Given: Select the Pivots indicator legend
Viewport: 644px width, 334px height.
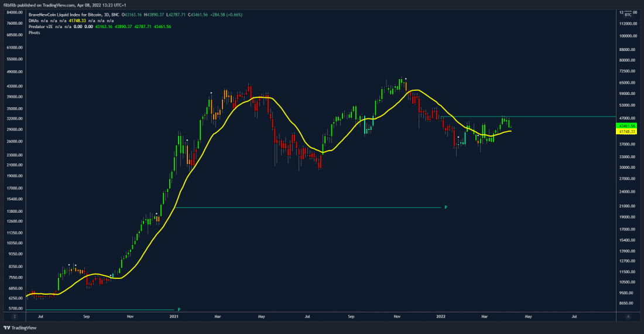Looking at the screenshot, I should (x=35, y=33).
